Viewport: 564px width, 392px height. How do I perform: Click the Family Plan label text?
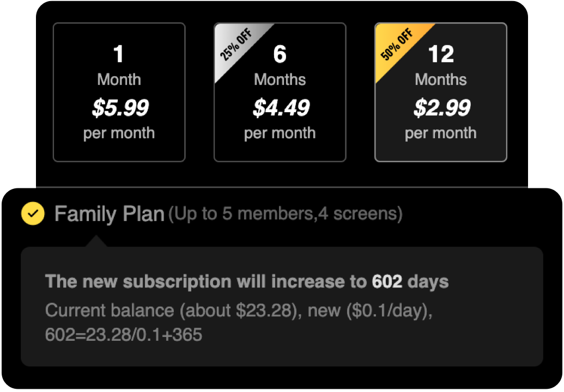(x=109, y=214)
